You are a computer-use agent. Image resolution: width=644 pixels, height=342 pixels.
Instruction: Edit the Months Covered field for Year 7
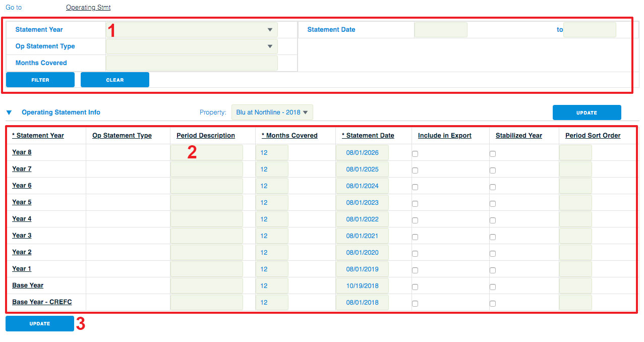click(272, 169)
